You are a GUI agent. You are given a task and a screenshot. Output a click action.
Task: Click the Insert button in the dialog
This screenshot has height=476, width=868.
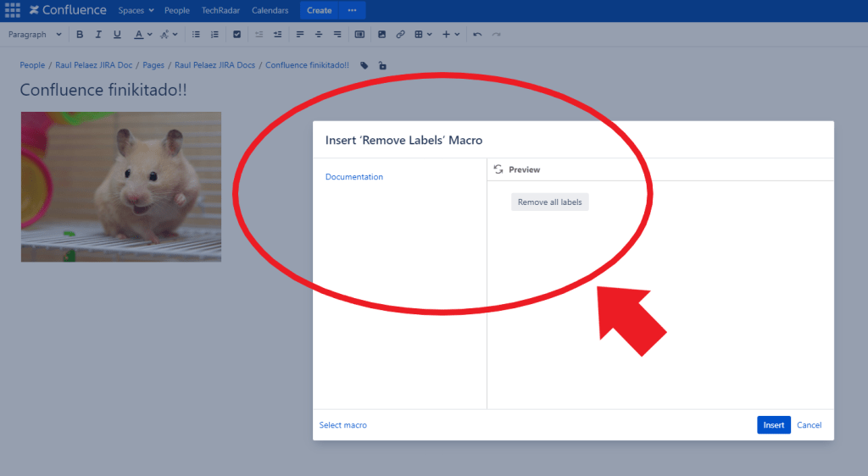point(773,425)
